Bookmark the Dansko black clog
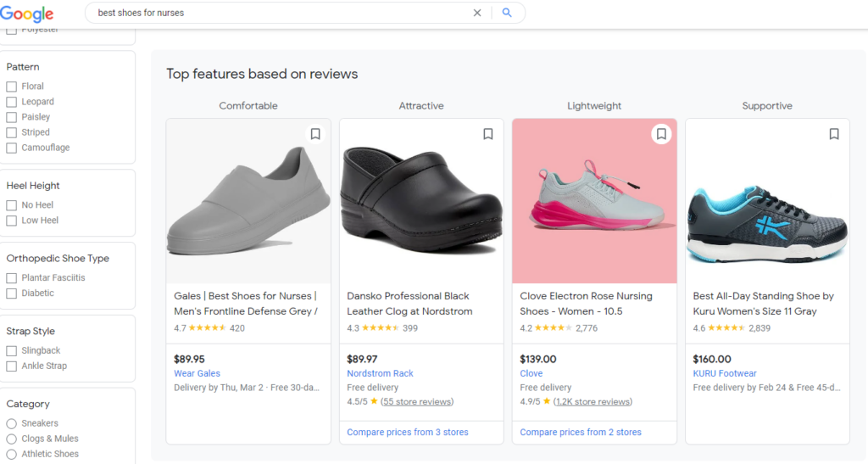Image resolution: width=868 pixels, height=464 pixels. point(488,134)
